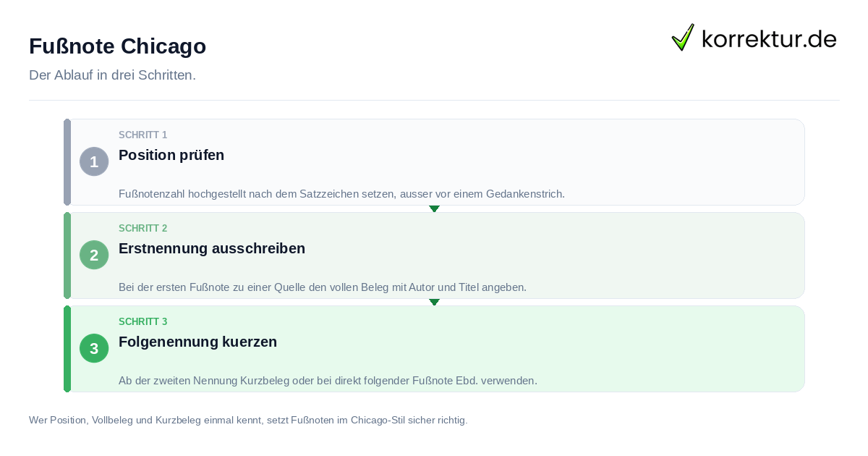Open the Position prüfen step title
This screenshot has height=456, width=868.
171,155
